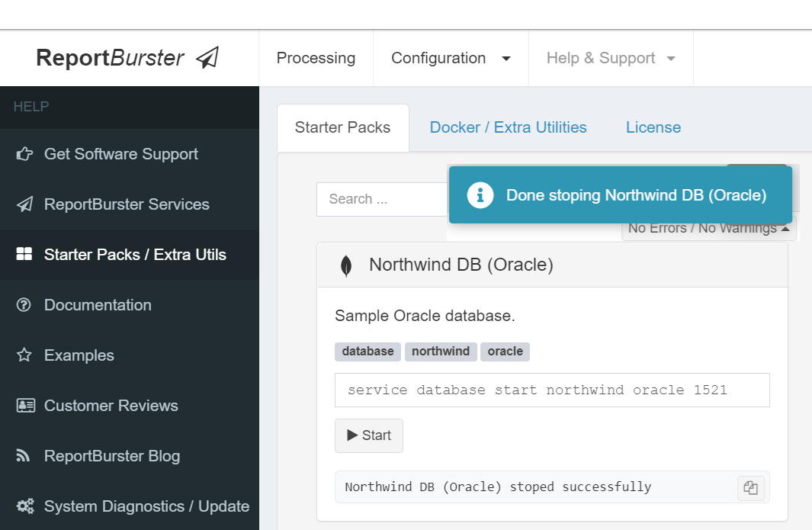Click the ReportBurster Services paper plane icon

[24, 204]
